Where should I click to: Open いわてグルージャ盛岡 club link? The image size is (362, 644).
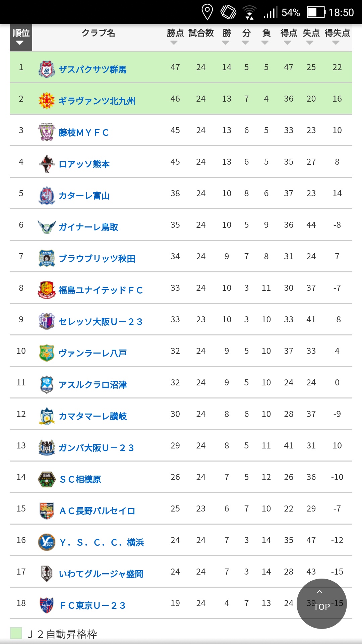[101, 574]
